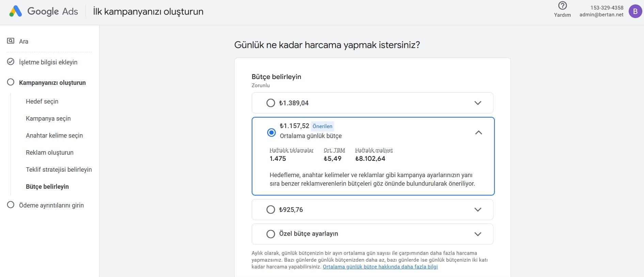Image resolution: width=644 pixels, height=277 pixels.
Task: Click the Ara search icon in sidebar
Action: click(x=11, y=41)
